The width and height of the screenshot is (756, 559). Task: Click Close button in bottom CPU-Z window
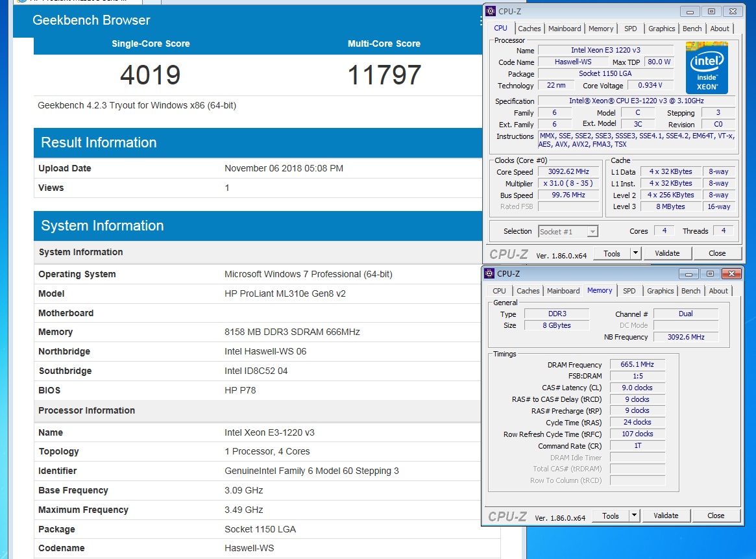coord(716,516)
